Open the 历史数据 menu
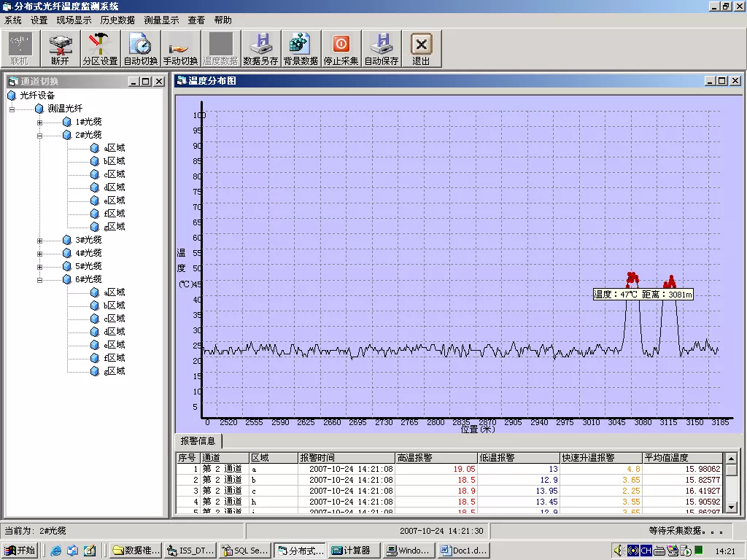The height and width of the screenshot is (560, 747). [x=117, y=20]
